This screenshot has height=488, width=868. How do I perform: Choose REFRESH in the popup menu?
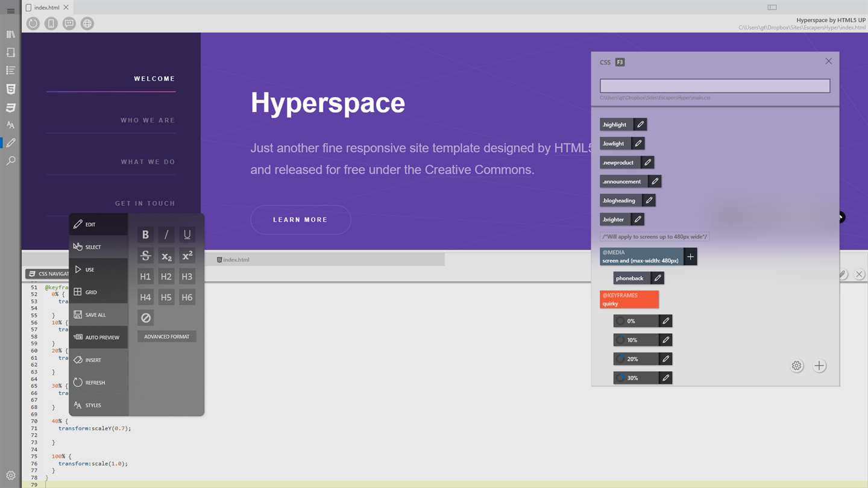point(98,383)
